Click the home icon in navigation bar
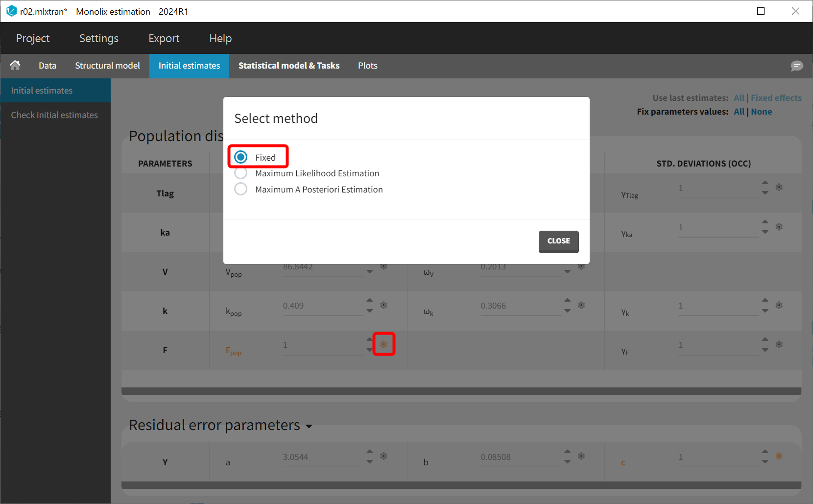The image size is (813, 504). [x=15, y=65]
